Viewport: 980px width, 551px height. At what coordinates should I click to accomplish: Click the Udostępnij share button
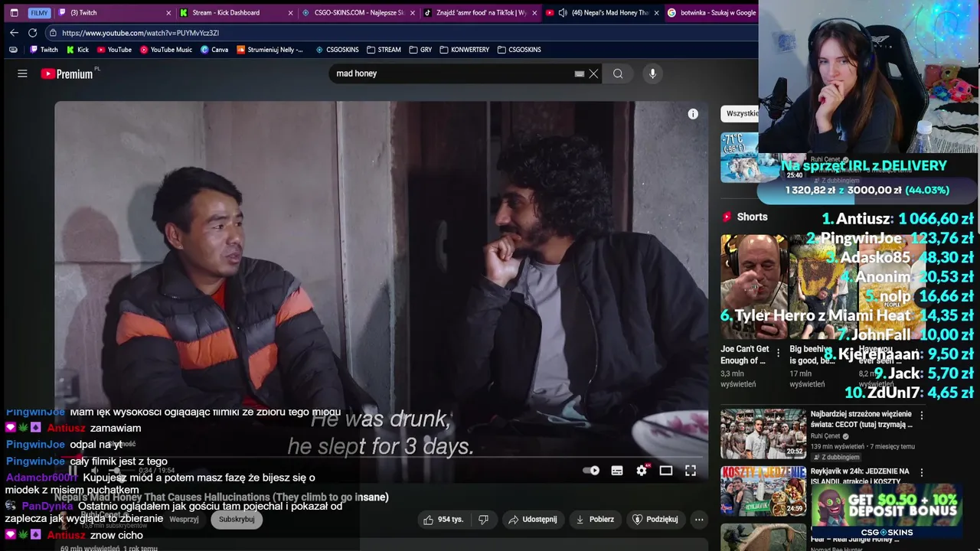[532, 519]
